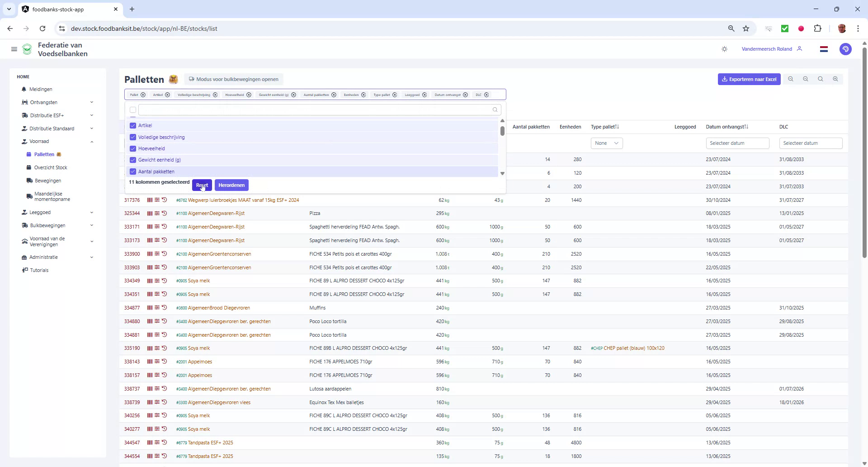The height and width of the screenshot is (467, 868).
Task: Uncheck the Volledige beschrijving column checkbox
Action: 132,137
